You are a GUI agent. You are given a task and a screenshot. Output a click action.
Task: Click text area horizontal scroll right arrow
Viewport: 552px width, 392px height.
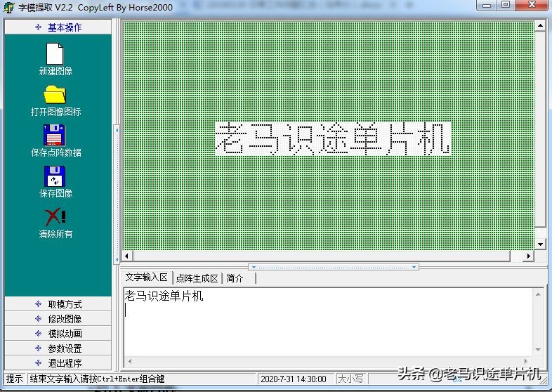[x=526, y=361]
